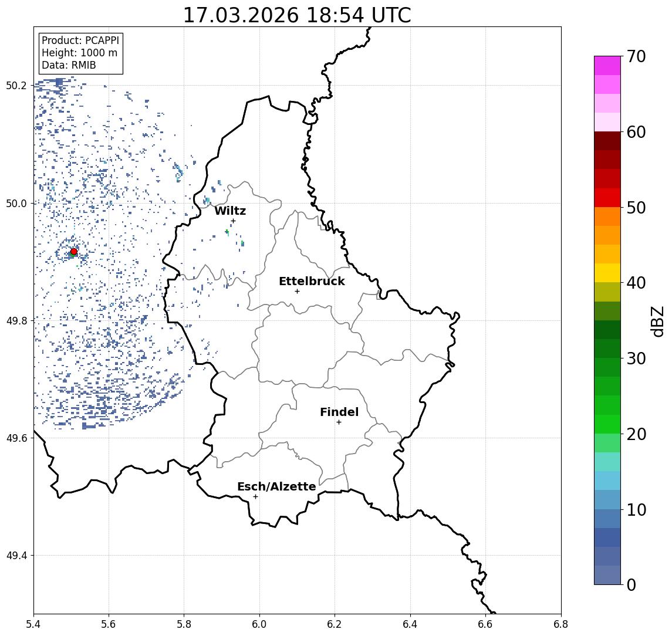Image resolution: width=672 pixels, height=636 pixels.
Task: Click the title timestamp 17.03.2026 18:54 UTC
Action: 297,15
